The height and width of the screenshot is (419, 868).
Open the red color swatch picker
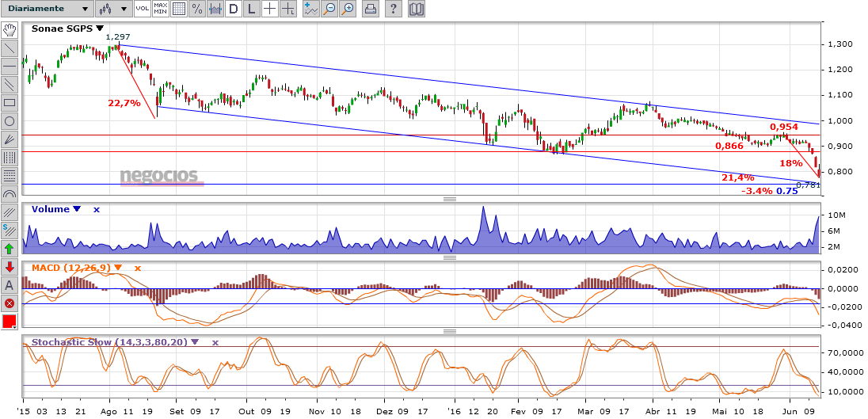(x=10, y=322)
